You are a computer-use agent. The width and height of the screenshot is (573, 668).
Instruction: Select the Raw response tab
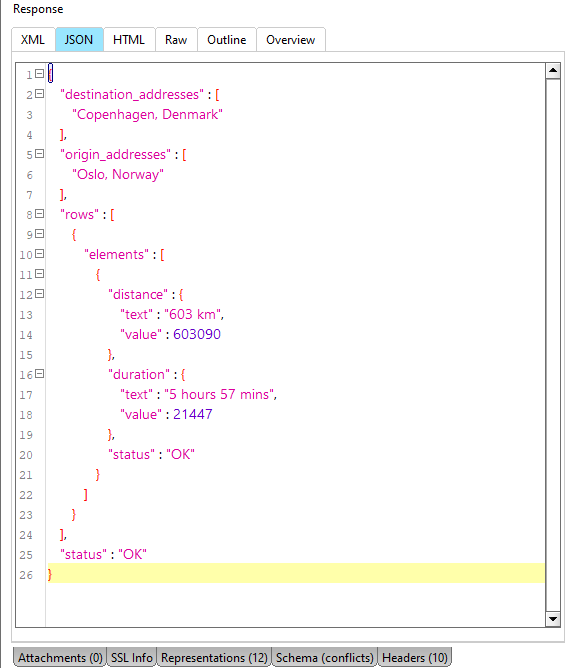coord(176,40)
